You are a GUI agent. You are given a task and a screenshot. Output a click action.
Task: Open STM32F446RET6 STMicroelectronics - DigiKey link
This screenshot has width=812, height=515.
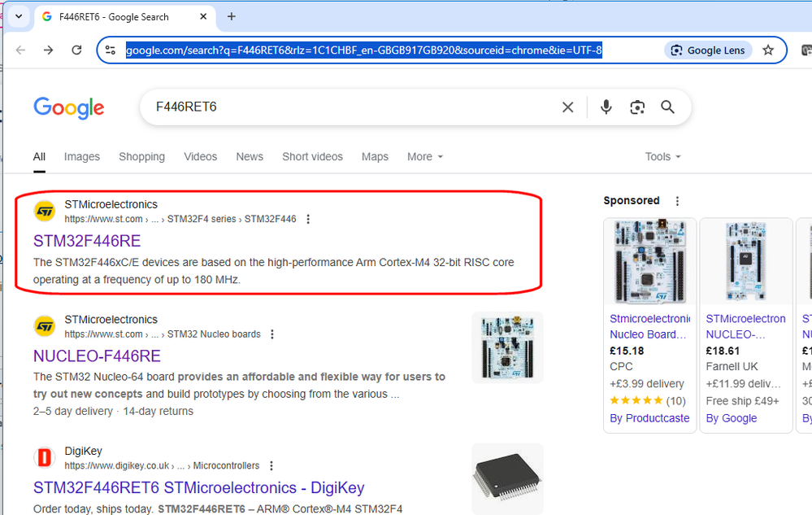(x=199, y=487)
